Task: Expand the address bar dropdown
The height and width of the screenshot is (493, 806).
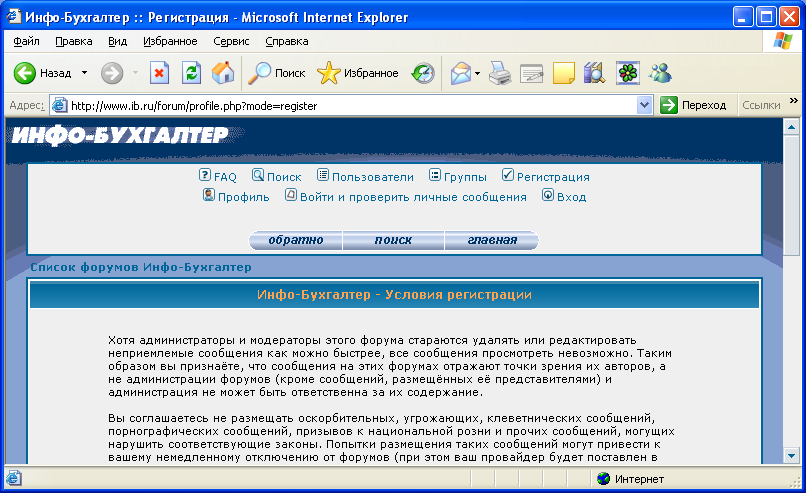Action: click(x=644, y=105)
